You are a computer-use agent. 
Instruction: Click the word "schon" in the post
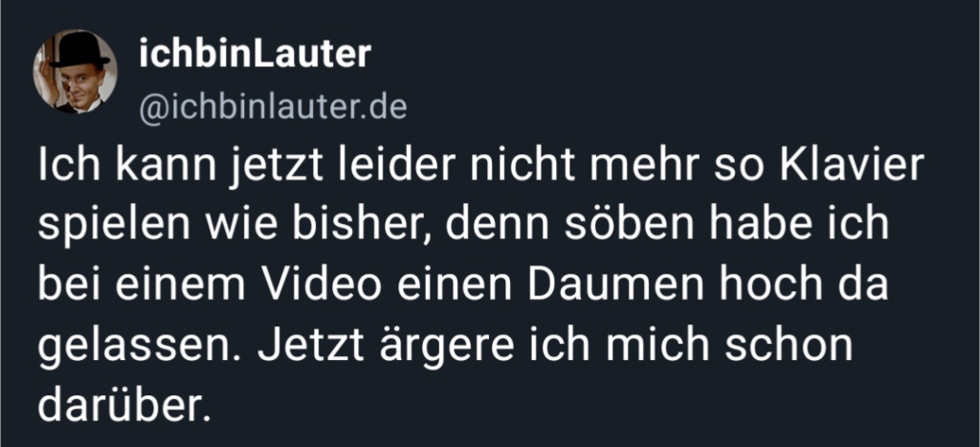[793, 346]
